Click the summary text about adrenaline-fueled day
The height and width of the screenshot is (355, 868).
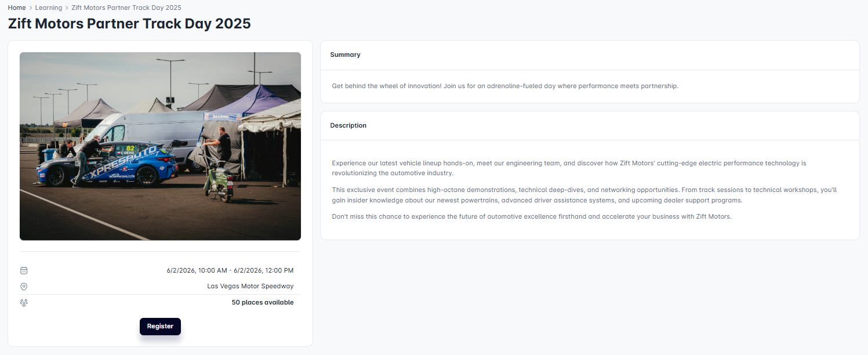(504, 86)
